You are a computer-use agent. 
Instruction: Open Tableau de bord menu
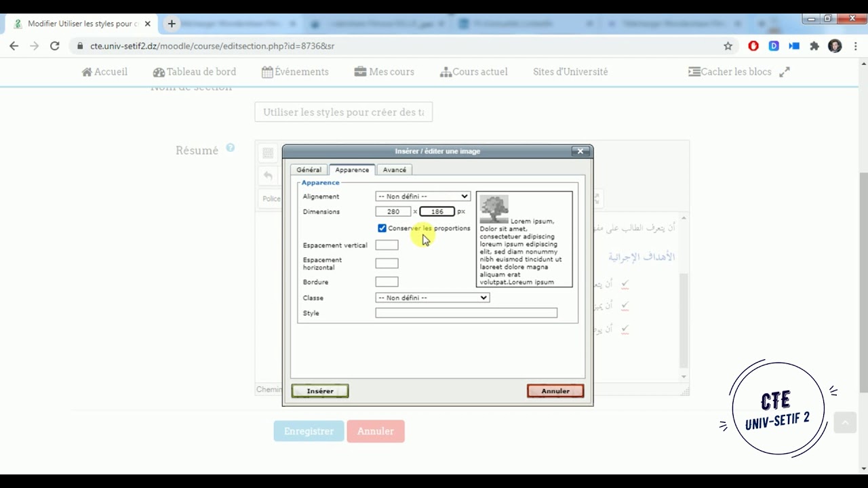click(x=195, y=72)
